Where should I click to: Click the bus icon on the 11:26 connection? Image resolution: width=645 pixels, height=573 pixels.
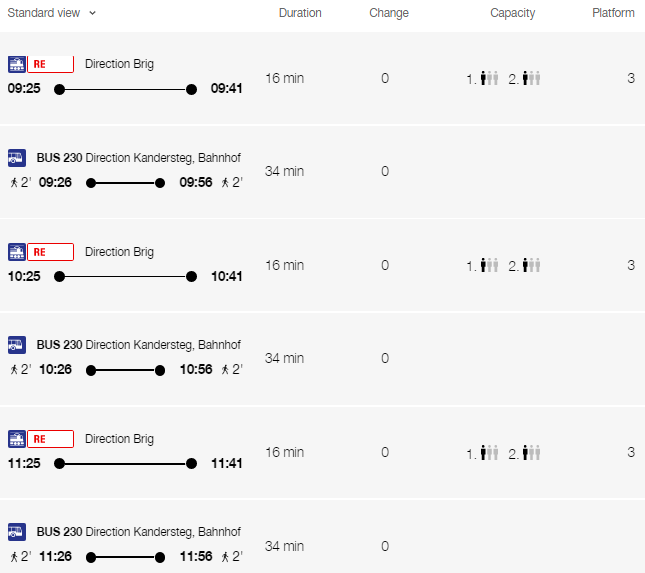(17, 532)
